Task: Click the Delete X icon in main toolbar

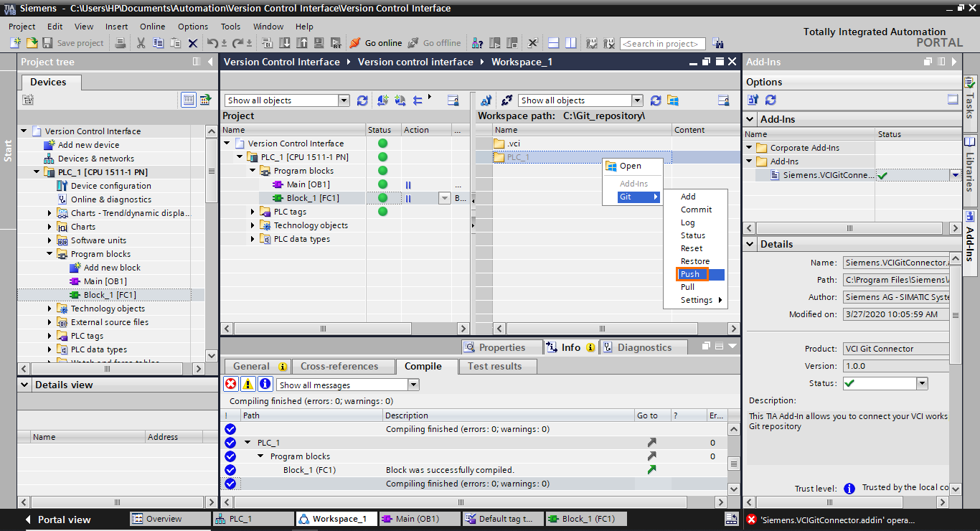Action: 192,43
